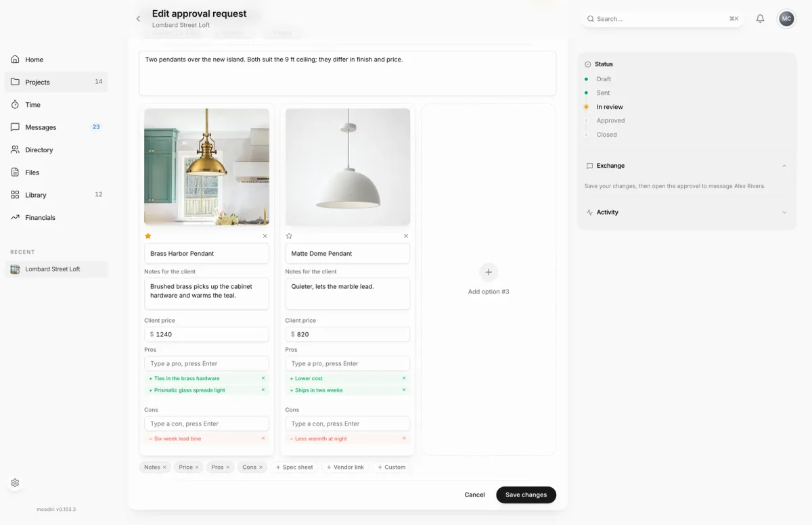
Task: Click Save changes
Action: tap(526, 495)
